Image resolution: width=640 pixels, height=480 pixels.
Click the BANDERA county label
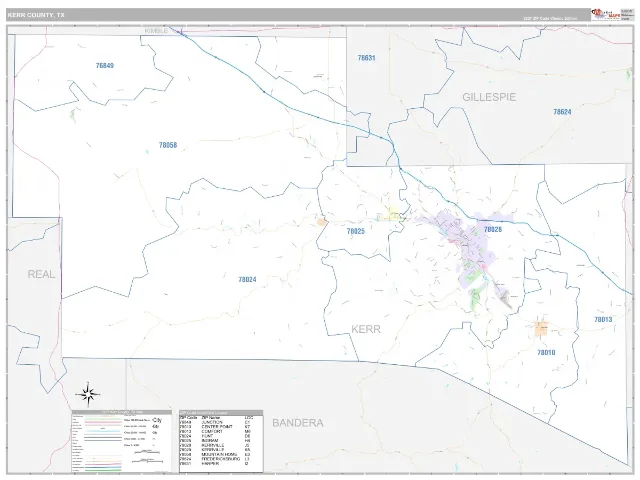click(x=298, y=423)
